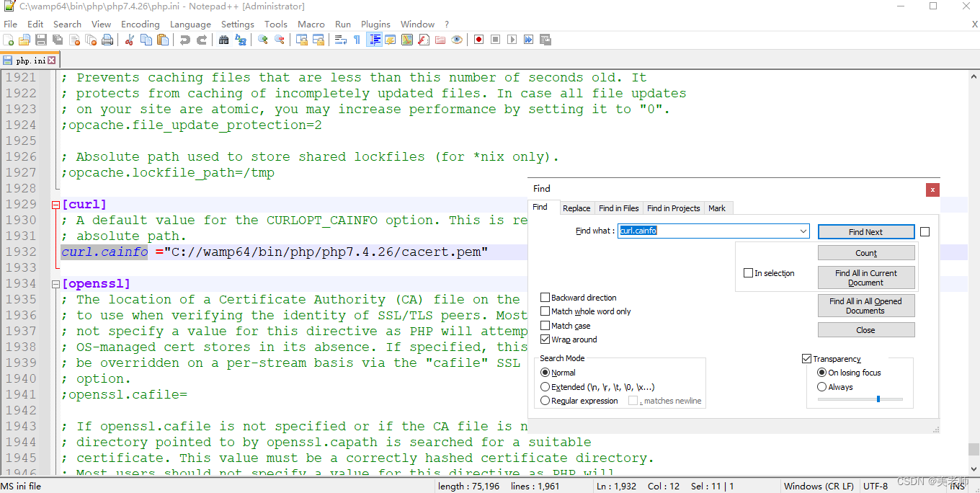Toggle synchronized vertical scrolling

coord(302,40)
